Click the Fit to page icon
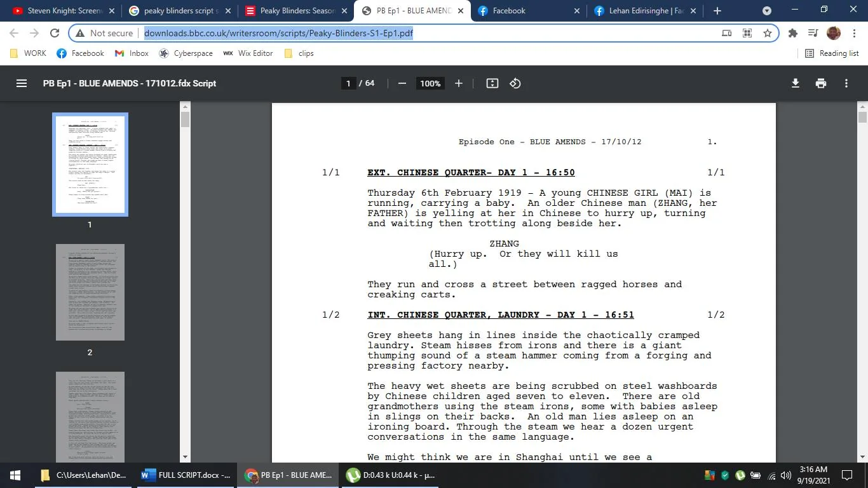This screenshot has height=488, width=868. pyautogui.click(x=492, y=83)
